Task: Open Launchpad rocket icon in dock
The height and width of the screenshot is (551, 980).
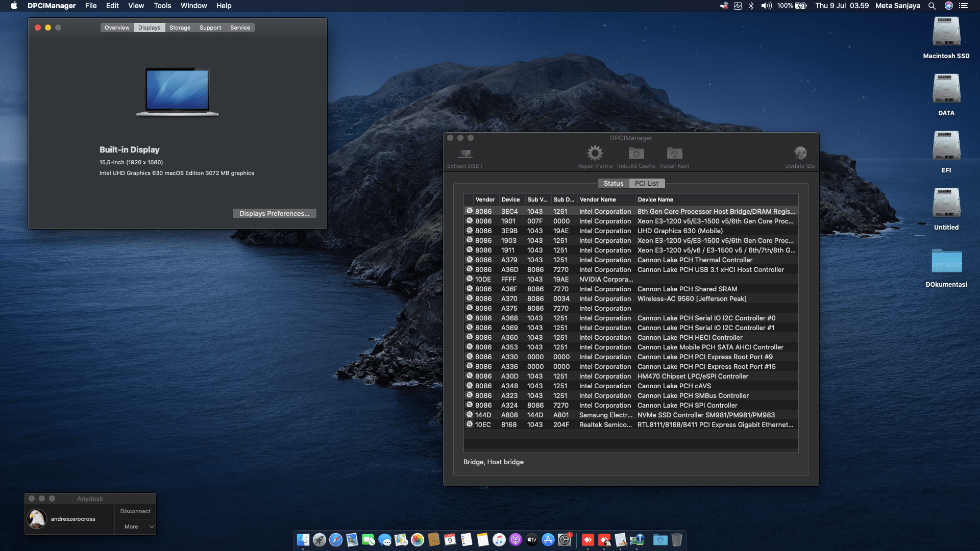Action: click(x=320, y=540)
